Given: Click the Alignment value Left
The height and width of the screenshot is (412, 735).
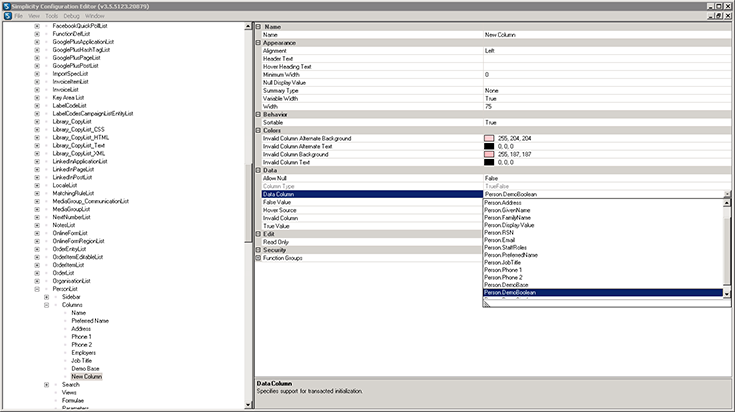Looking at the screenshot, I should [x=607, y=51].
